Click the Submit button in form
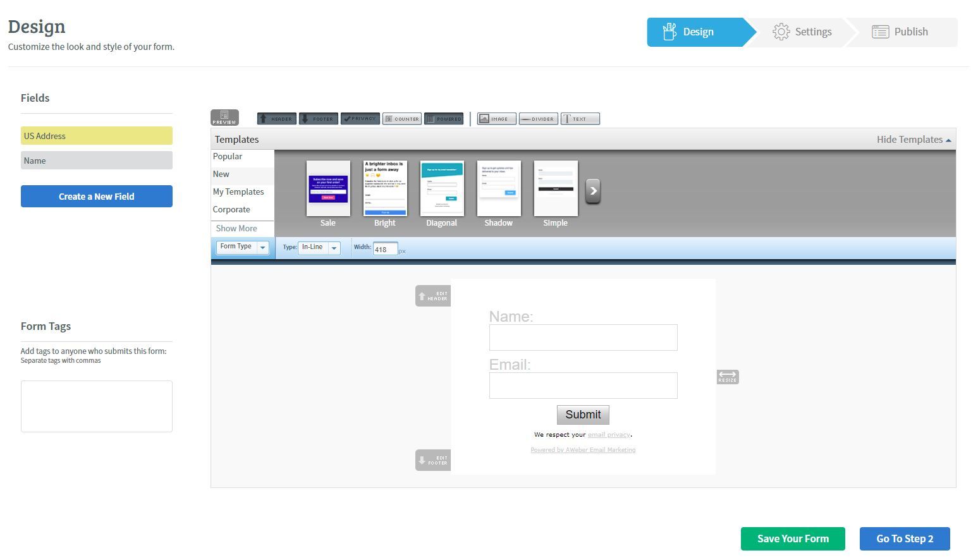Screen dimensions: 978x560 [x=583, y=415]
